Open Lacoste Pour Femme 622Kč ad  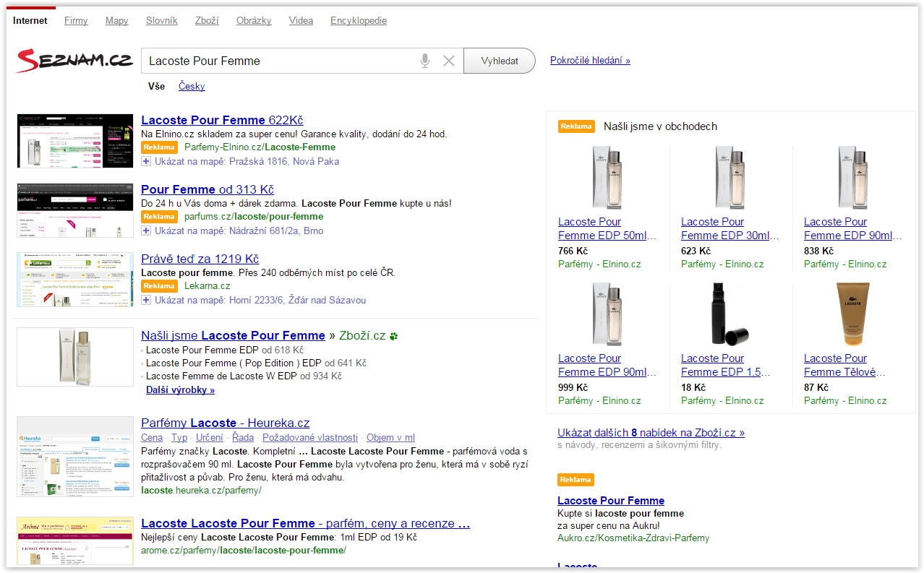coord(222,120)
